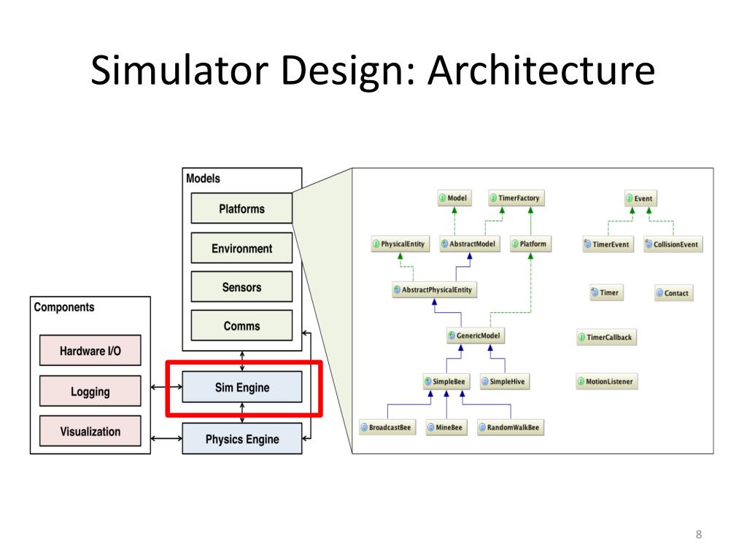The height and width of the screenshot is (560, 747).
Task: Click the slide title "Simulator Design: Architecture"
Action: coord(373,71)
